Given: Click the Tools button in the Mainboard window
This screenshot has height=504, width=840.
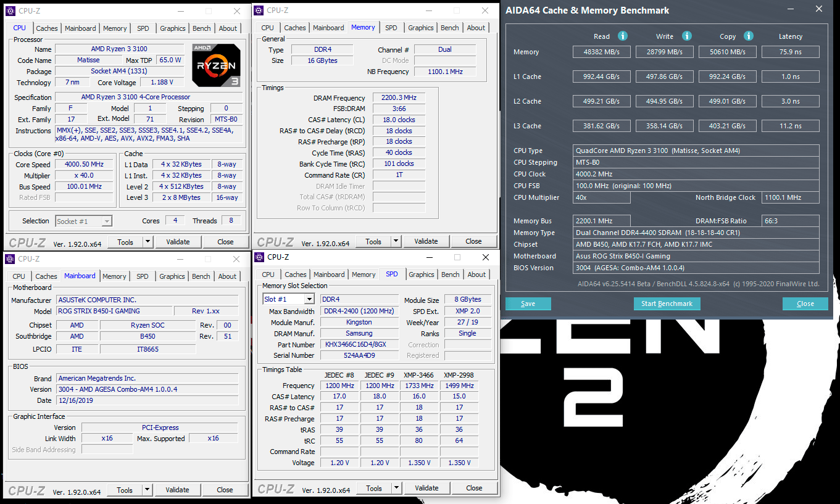Looking at the screenshot, I should (125, 490).
